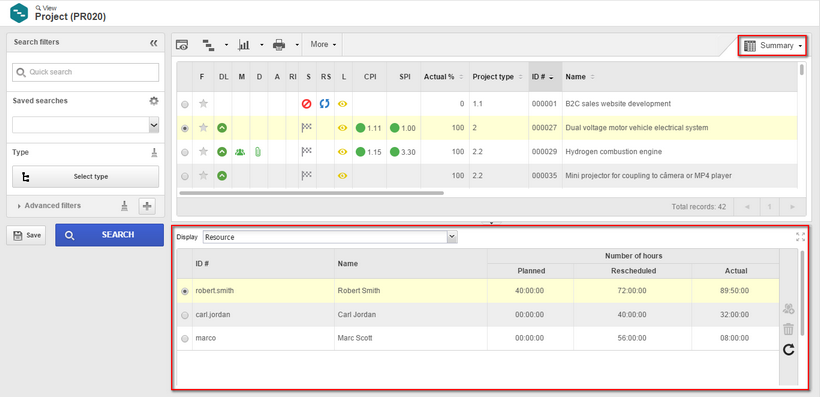Click the blue SEARCH button
The width and height of the screenshot is (820, 397).
[x=109, y=235]
